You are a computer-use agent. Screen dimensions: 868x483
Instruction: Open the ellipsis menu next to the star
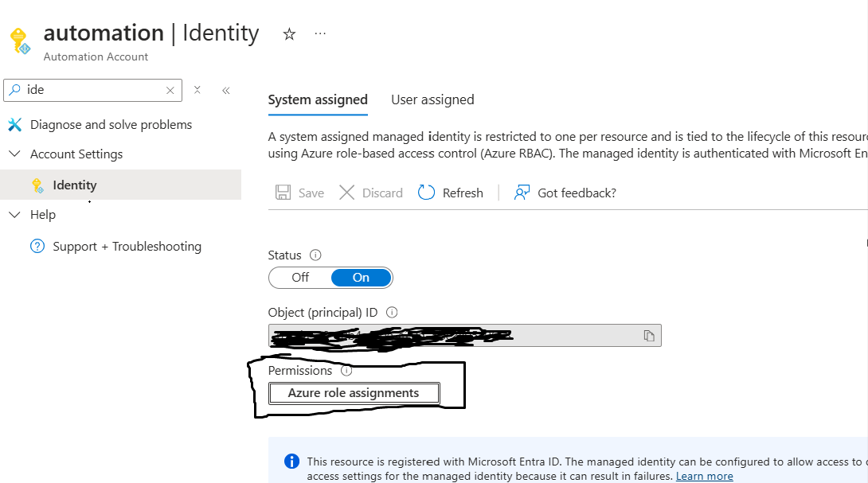(x=320, y=34)
